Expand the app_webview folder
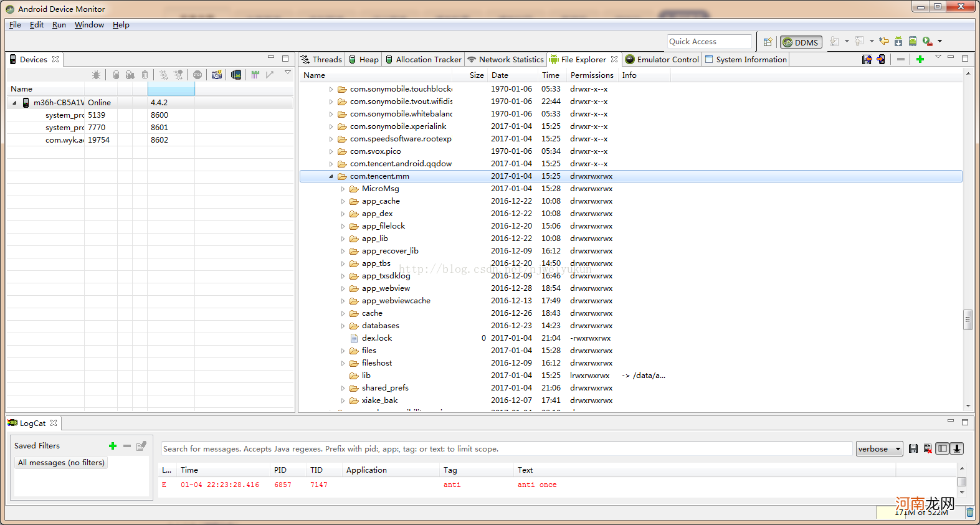This screenshot has height=525, width=980. pyautogui.click(x=343, y=288)
